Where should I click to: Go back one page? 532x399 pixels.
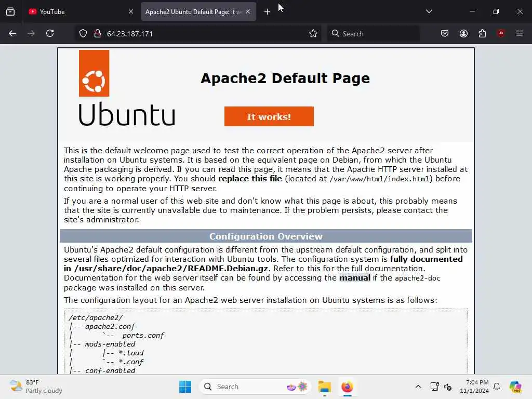(x=12, y=33)
